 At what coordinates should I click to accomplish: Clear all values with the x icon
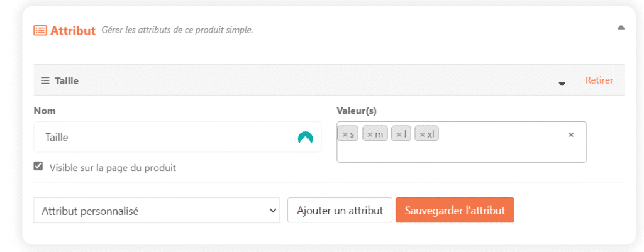pos(571,134)
